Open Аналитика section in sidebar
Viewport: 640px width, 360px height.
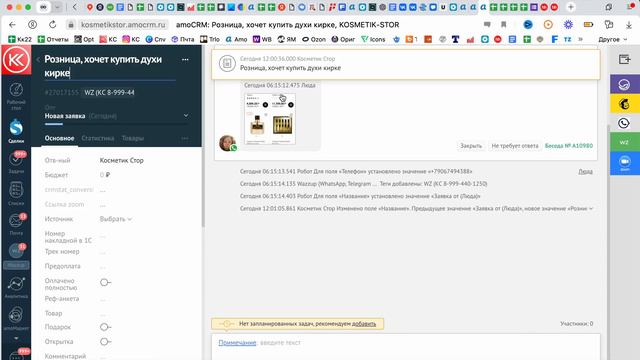(16, 287)
